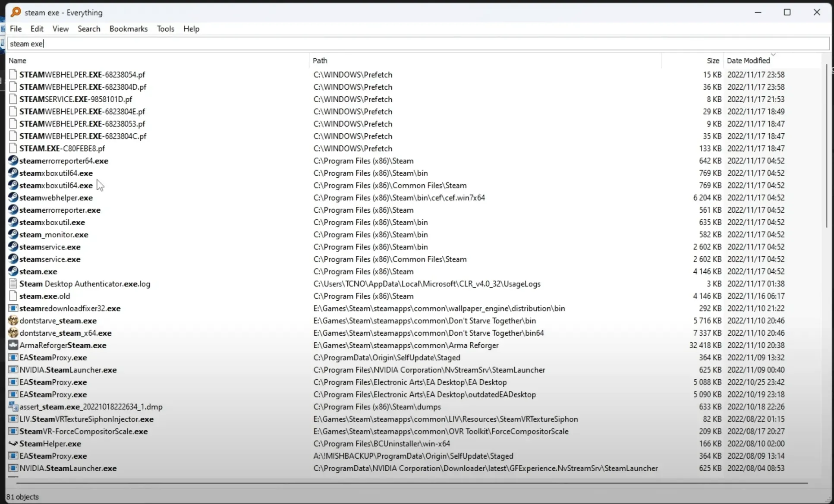This screenshot has width=834, height=504.
Task: Click the size value '133 KB'
Action: pyautogui.click(x=710, y=148)
